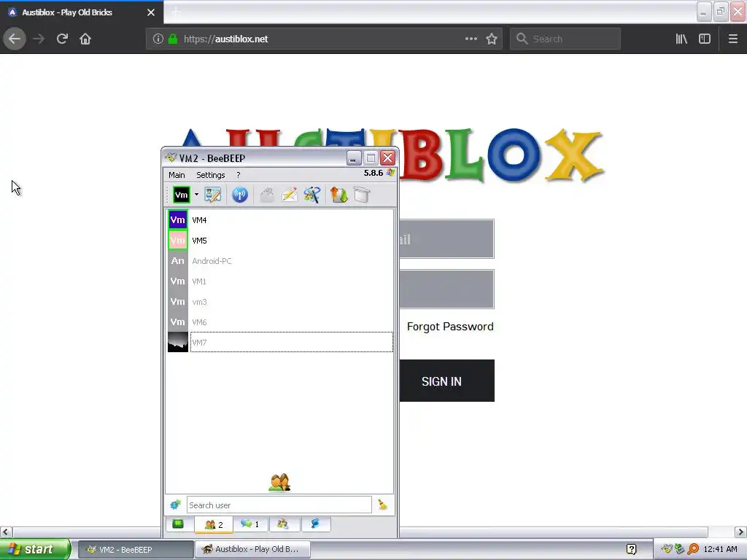Click the site information icon in address bar
The image size is (747, 560).
[158, 39]
